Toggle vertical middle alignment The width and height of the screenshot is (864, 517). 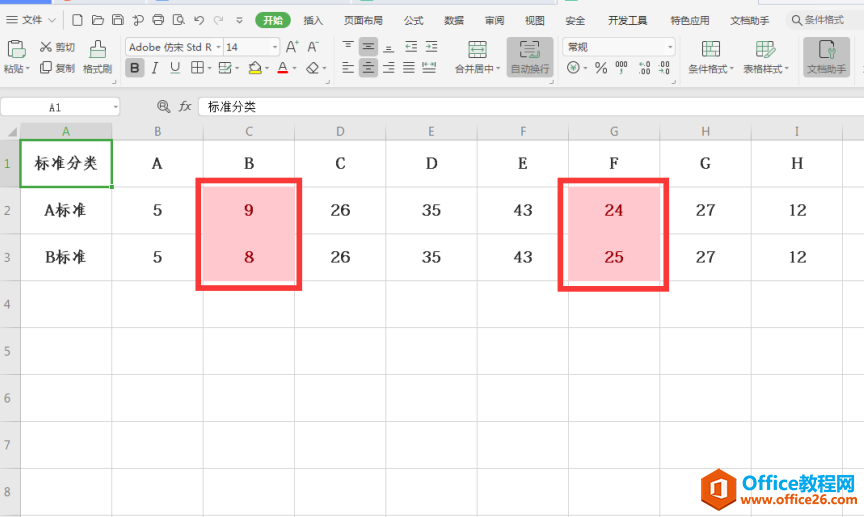[368, 47]
